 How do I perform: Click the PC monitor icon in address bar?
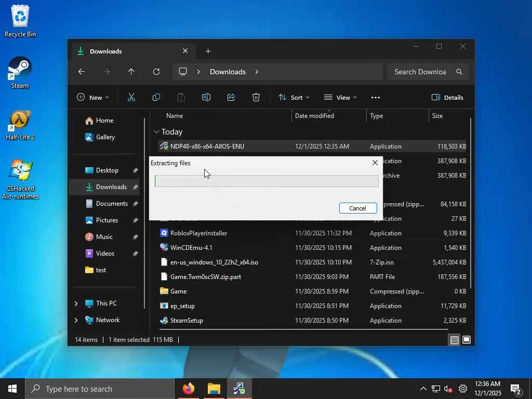point(183,72)
